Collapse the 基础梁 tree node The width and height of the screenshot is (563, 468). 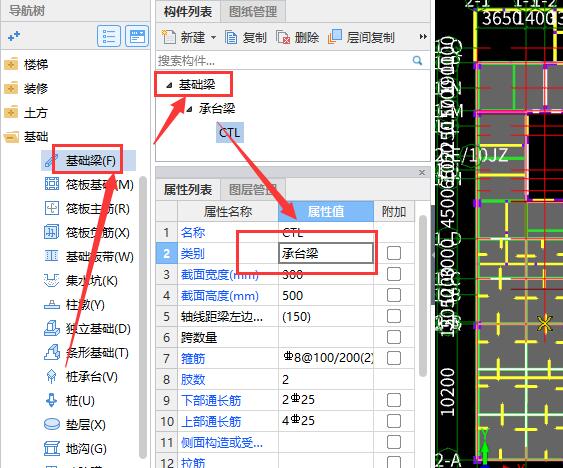pyautogui.click(x=169, y=85)
